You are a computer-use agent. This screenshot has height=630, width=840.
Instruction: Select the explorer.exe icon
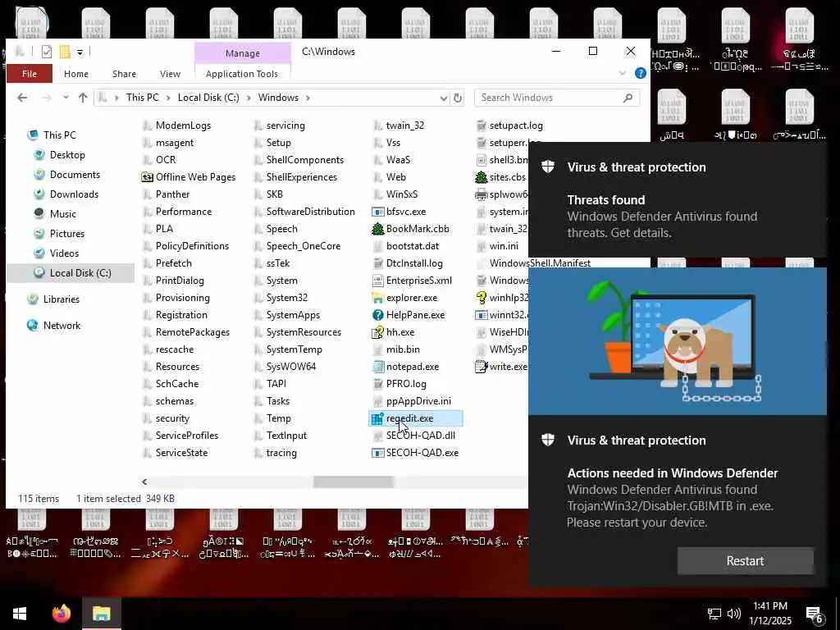pyautogui.click(x=377, y=298)
